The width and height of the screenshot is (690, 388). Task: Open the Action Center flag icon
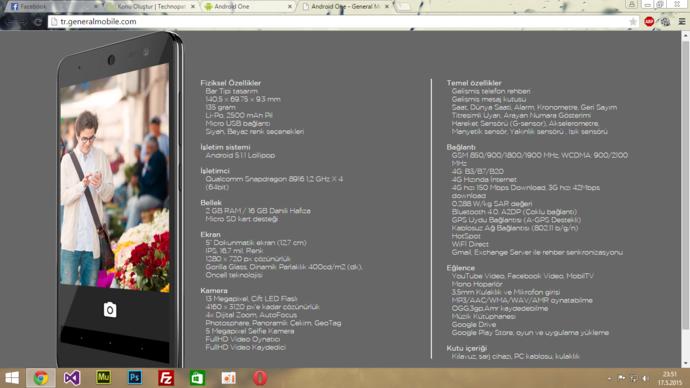[x=621, y=378]
